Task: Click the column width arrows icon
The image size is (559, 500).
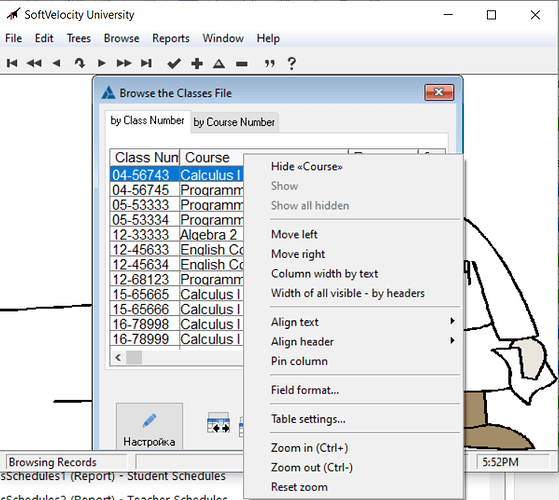Action: [218, 423]
